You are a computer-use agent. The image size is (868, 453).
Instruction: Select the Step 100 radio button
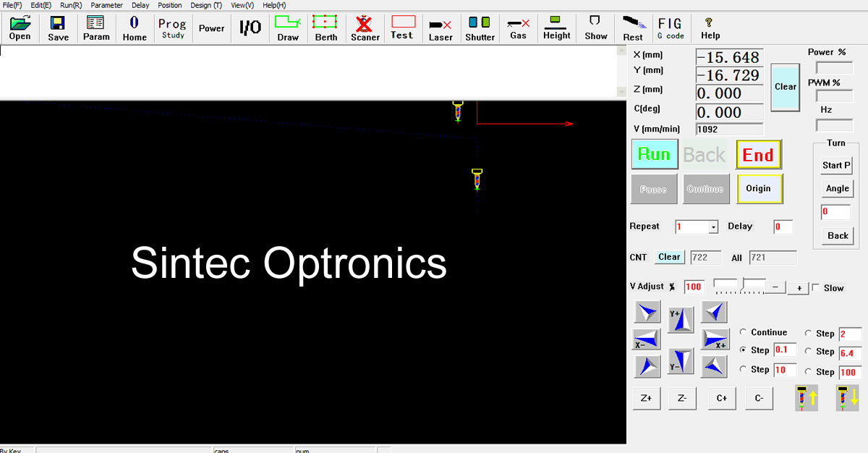click(808, 372)
